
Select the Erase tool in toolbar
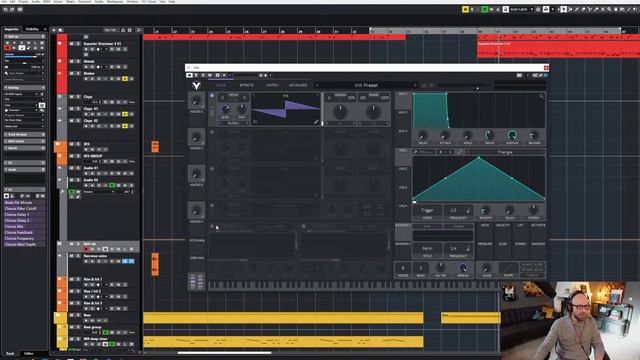point(583,9)
